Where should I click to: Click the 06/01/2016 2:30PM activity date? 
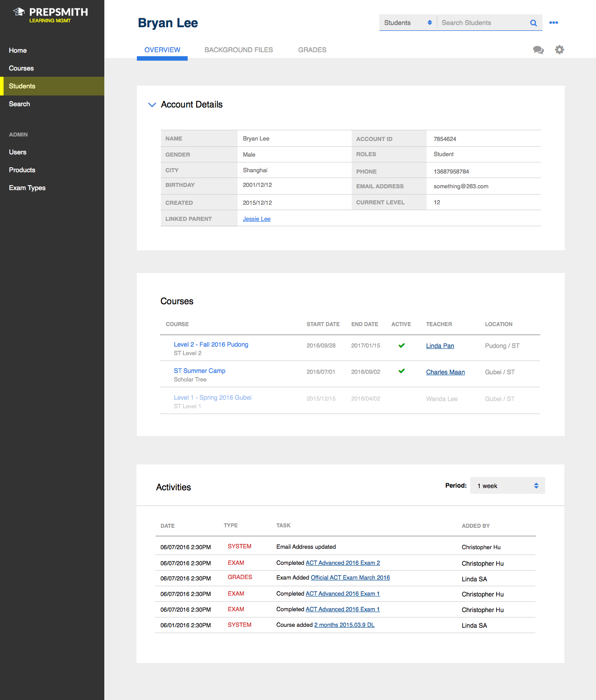pyautogui.click(x=185, y=625)
